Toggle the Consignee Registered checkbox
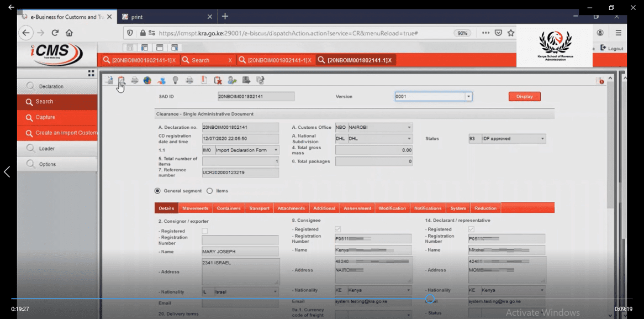Image resolution: width=644 pixels, height=319 pixels. [x=338, y=229]
